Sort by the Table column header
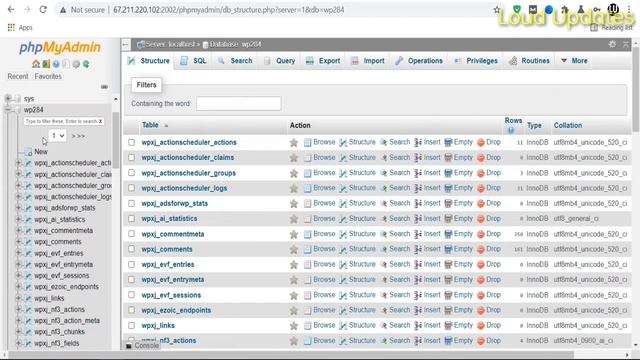 pos(150,125)
